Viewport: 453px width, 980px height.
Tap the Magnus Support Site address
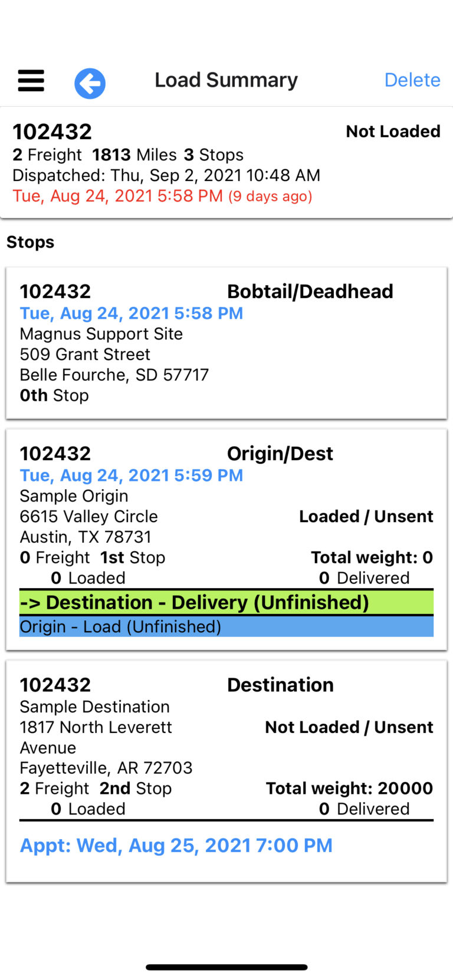(x=101, y=334)
